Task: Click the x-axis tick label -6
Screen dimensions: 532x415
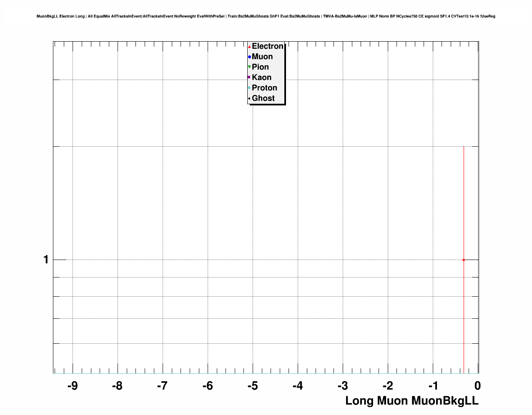Action: pyautogui.click(x=207, y=386)
